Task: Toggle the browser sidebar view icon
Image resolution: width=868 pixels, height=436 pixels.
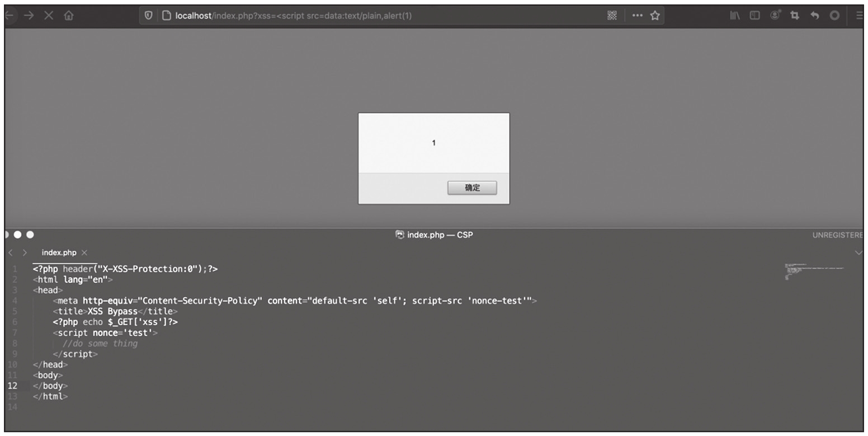Action: click(754, 16)
